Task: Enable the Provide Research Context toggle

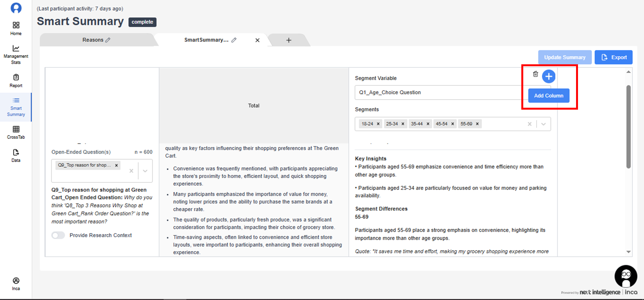Action: 58,235
